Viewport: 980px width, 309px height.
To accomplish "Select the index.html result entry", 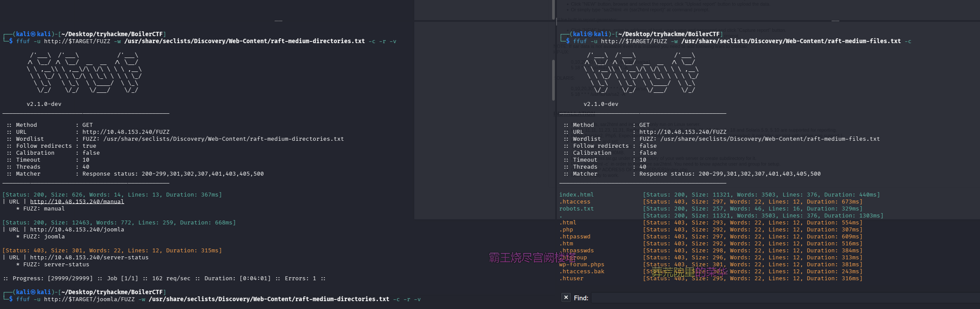I will click(576, 195).
